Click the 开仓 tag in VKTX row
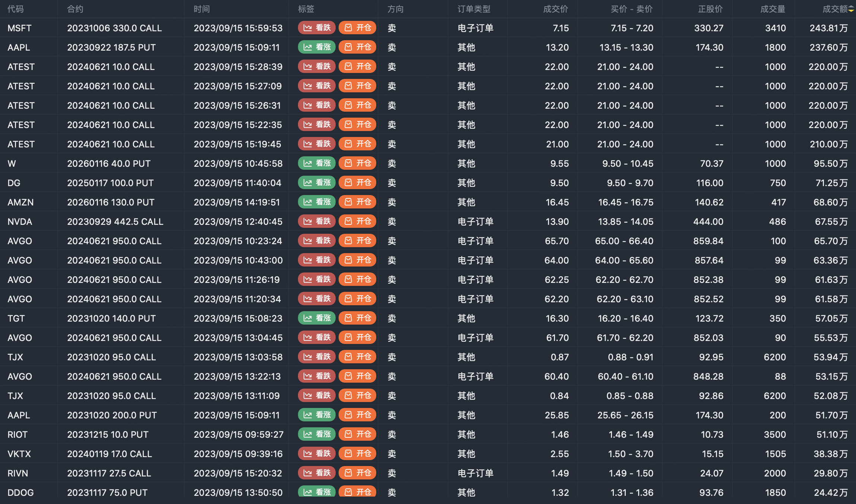The width and height of the screenshot is (856, 504). pyautogui.click(x=357, y=454)
